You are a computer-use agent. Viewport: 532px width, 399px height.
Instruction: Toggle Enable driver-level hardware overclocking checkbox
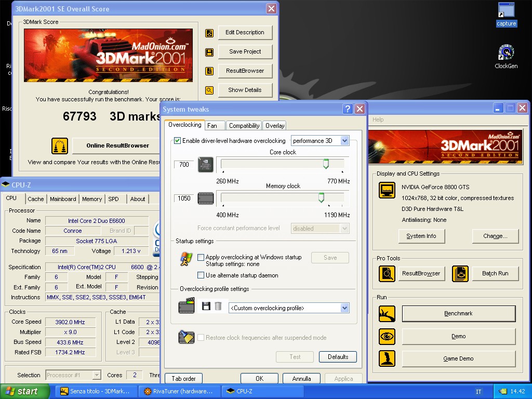point(177,140)
